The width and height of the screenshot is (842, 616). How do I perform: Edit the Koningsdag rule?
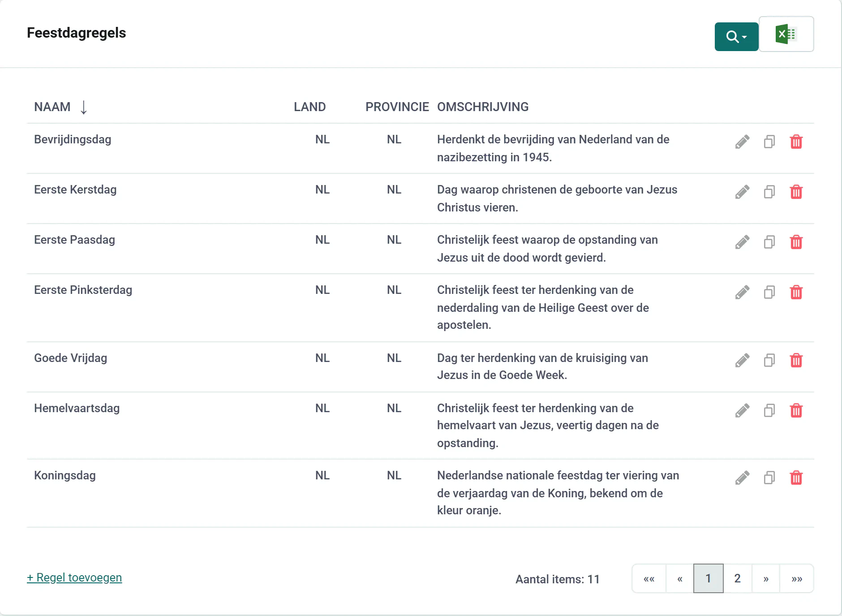pos(742,478)
